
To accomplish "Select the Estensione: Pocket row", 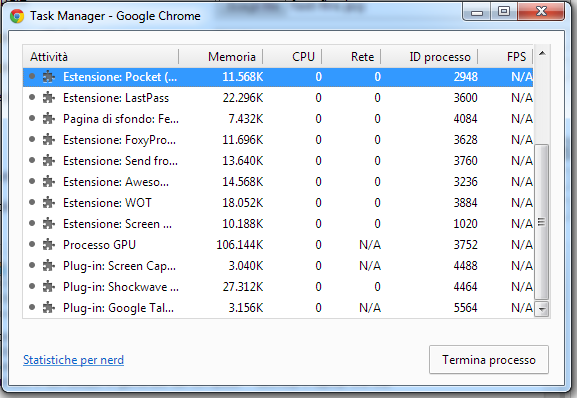I will [x=278, y=77].
